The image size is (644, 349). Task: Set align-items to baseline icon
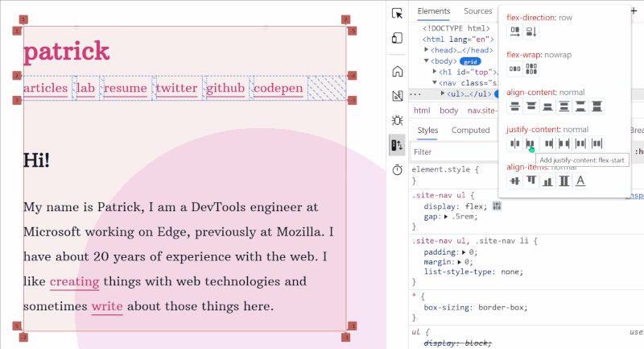point(580,181)
